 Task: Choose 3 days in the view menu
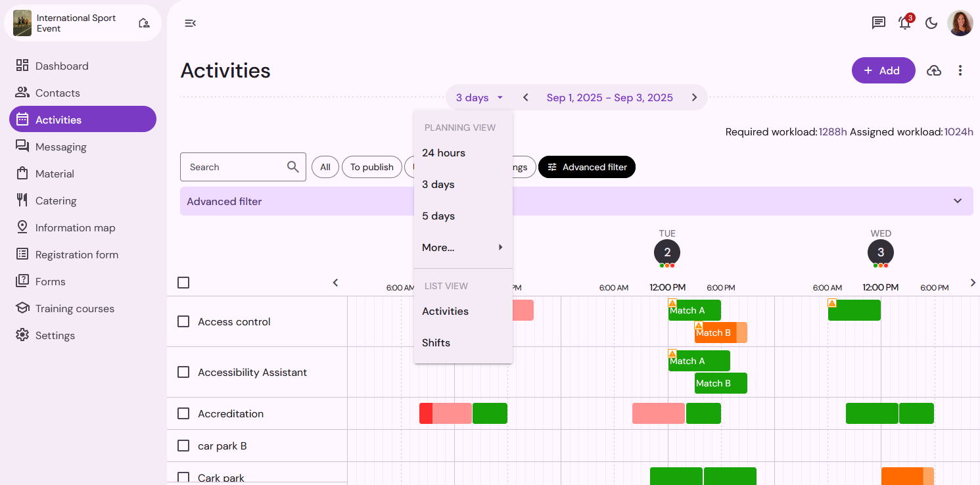(x=463, y=184)
